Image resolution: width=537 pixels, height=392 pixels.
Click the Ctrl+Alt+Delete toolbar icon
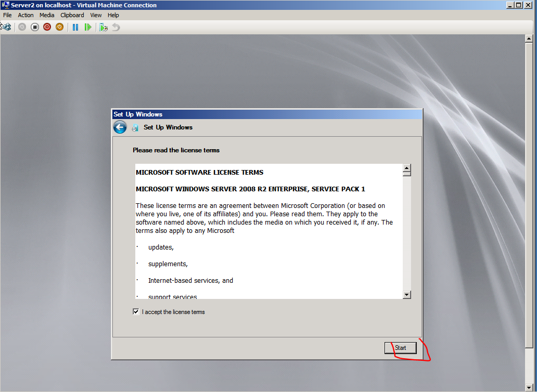coord(6,27)
